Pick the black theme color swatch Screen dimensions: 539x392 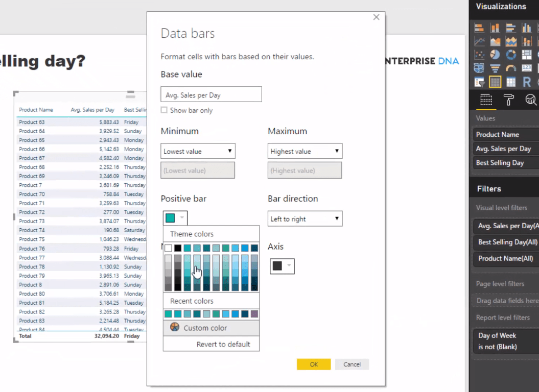[178, 248]
